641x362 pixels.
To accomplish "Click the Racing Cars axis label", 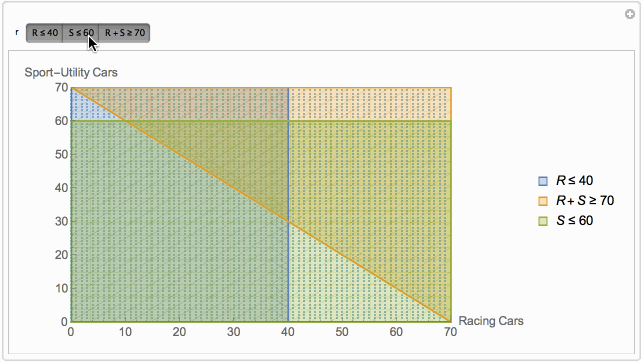I will [491, 321].
